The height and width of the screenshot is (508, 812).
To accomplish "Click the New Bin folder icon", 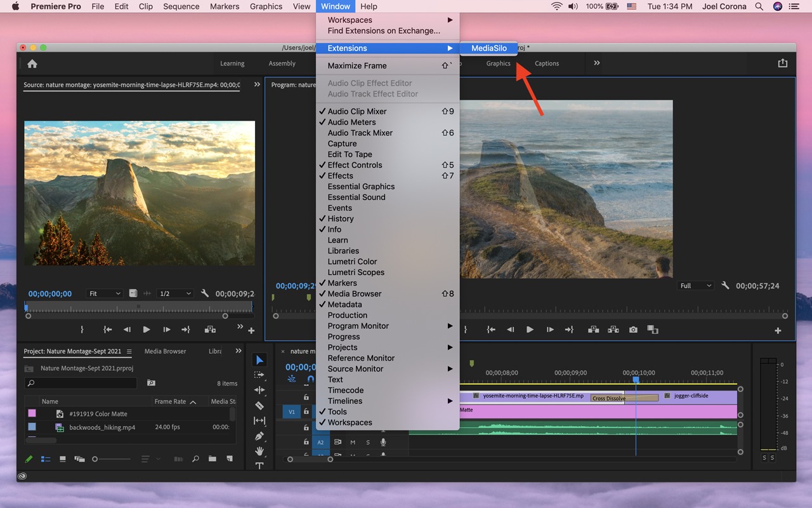I will pos(213,459).
